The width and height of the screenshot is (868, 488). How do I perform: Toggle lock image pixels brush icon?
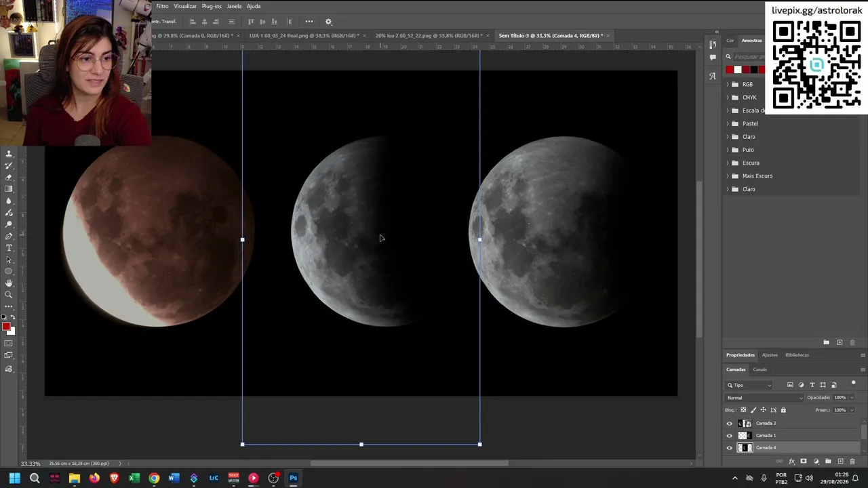coord(753,410)
